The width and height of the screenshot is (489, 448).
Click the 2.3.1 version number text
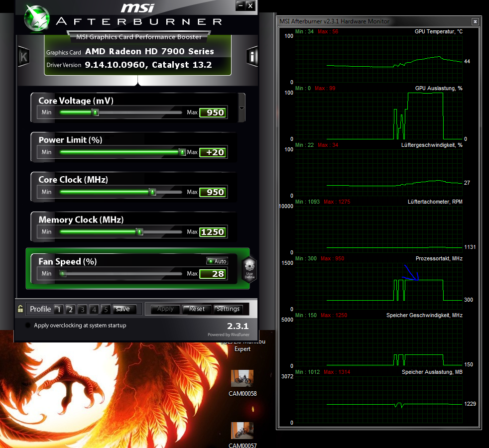click(238, 326)
